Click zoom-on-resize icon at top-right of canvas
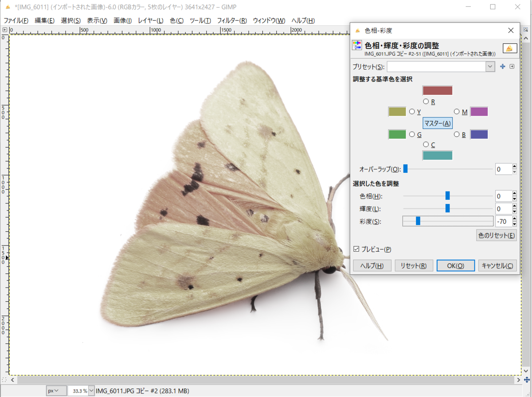Screen dimensions: 532x397 [527, 30]
